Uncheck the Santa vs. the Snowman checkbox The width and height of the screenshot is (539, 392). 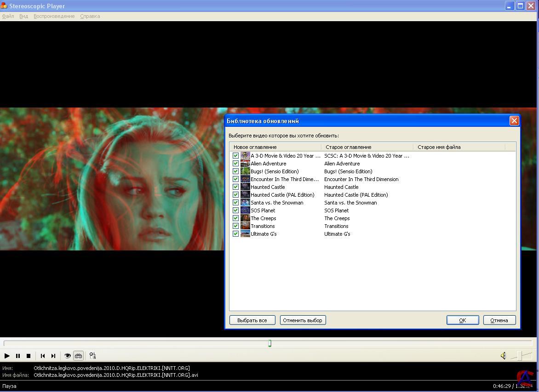click(236, 203)
